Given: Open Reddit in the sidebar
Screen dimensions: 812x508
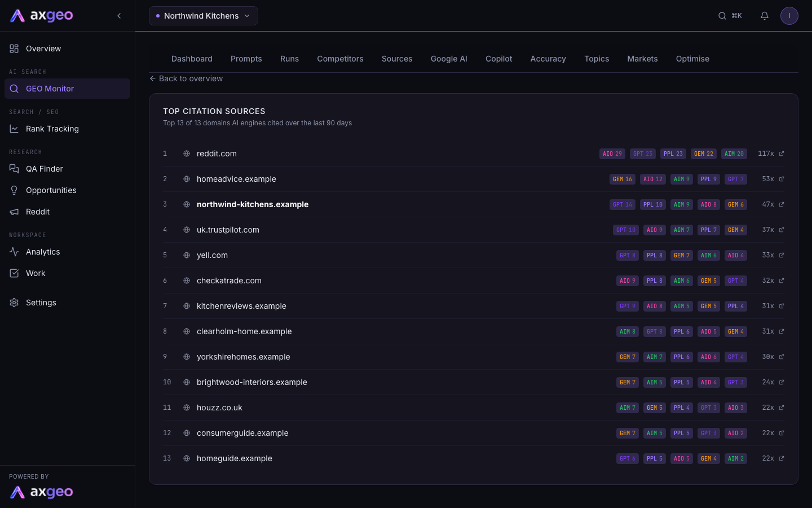Looking at the screenshot, I should pyautogui.click(x=67, y=212).
